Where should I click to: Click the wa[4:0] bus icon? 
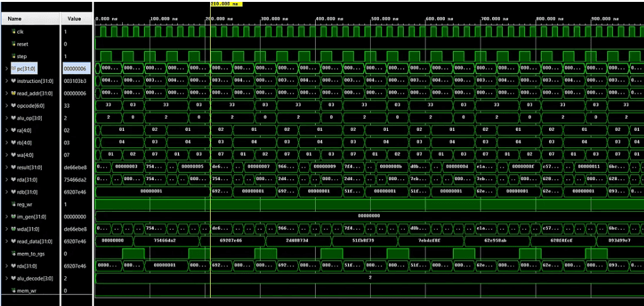click(x=13, y=155)
